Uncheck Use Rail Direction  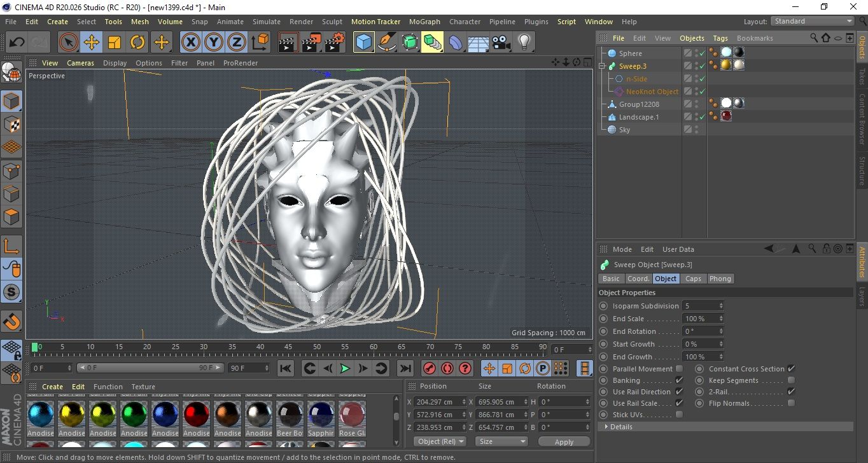tap(679, 392)
